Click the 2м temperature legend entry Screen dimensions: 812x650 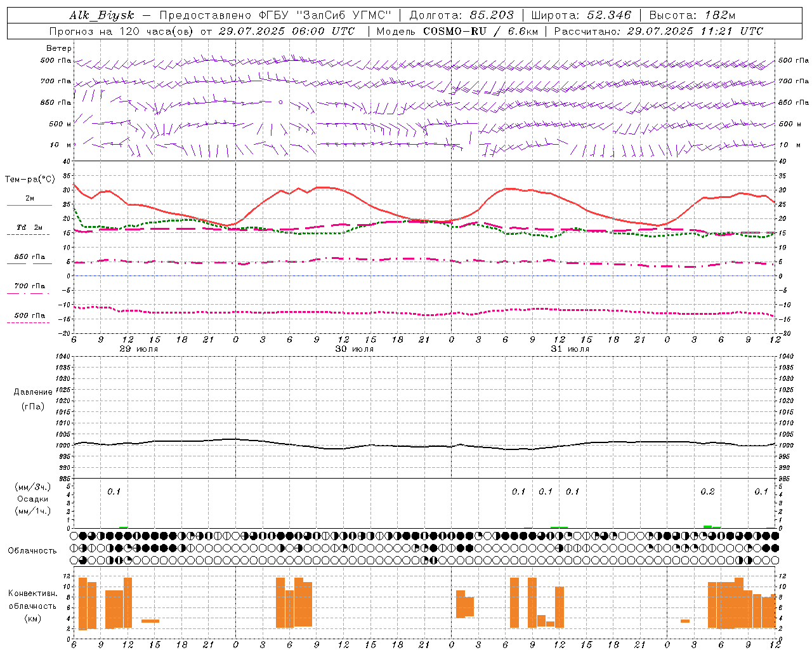pyautogui.click(x=30, y=198)
